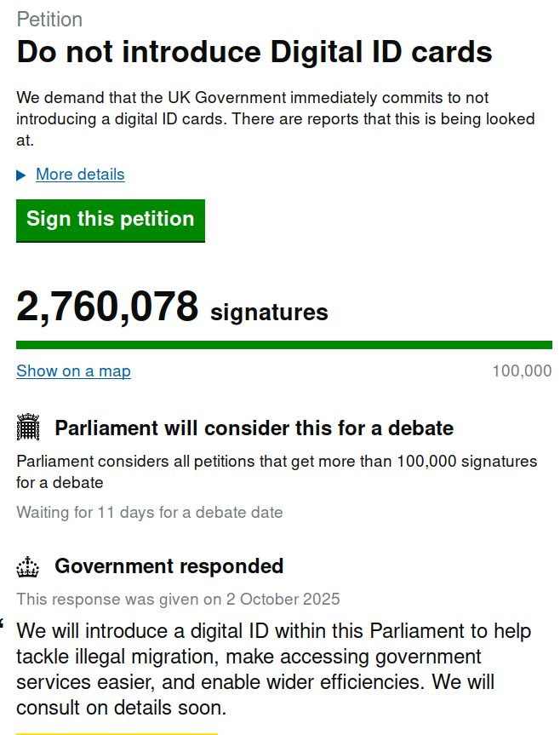Viewport: 560px width, 735px height.
Task: Click the paragraph about 100,000 signatures debate rule
Action: [277, 472]
